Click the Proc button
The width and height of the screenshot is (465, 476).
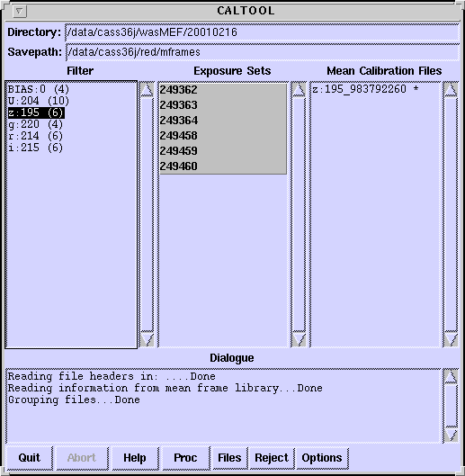pos(185,458)
